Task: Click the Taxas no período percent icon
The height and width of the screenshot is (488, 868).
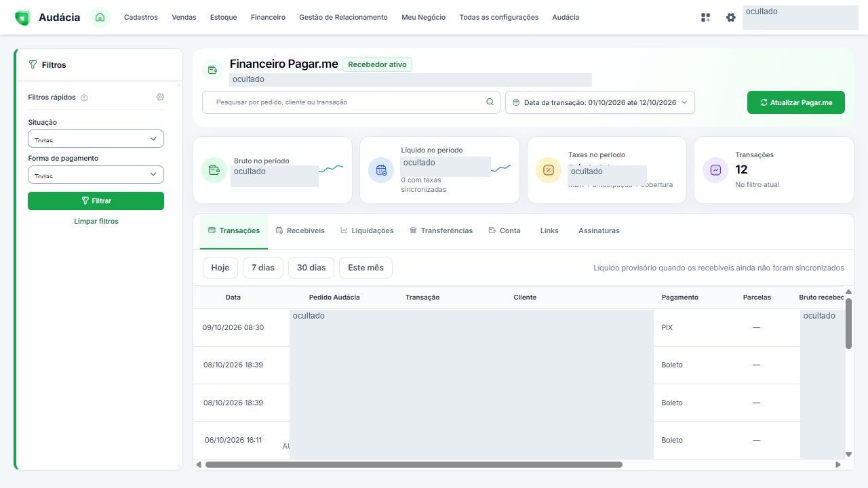Action: pyautogui.click(x=549, y=170)
